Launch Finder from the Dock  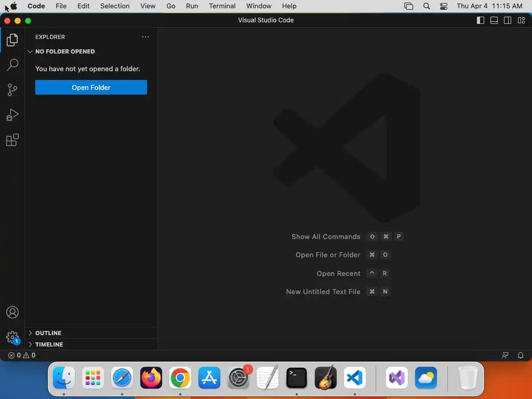tap(64, 378)
